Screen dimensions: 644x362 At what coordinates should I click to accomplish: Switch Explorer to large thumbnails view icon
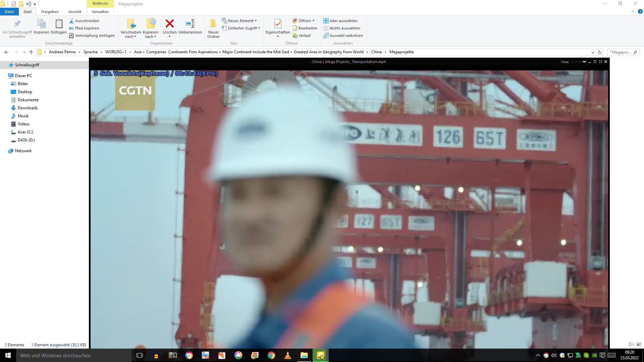tap(639, 345)
